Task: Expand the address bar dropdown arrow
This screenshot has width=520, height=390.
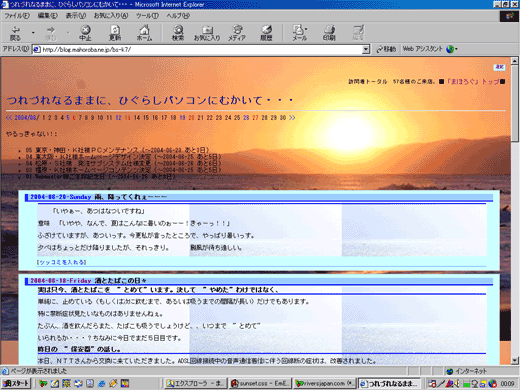Action: coord(366,49)
